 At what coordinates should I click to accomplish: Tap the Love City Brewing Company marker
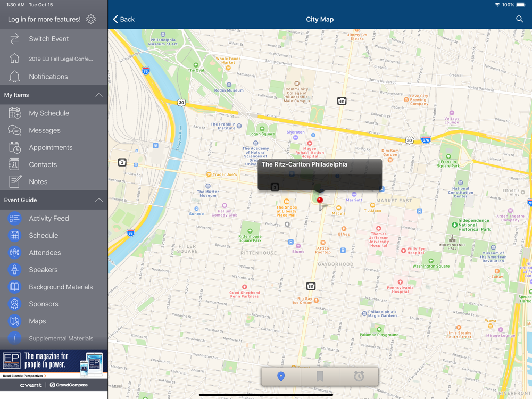click(x=406, y=100)
